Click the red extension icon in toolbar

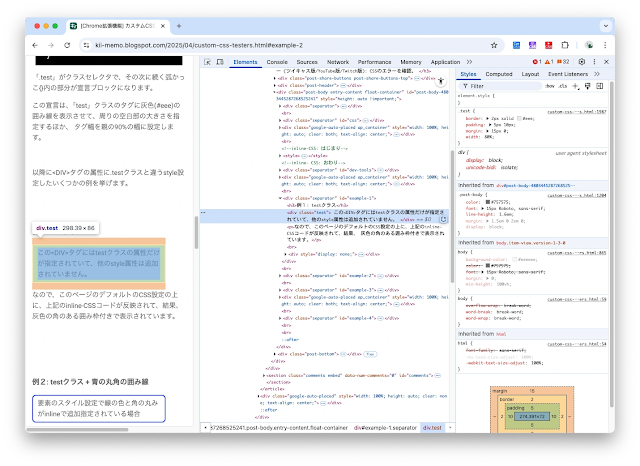pyautogui.click(x=549, y=45)
